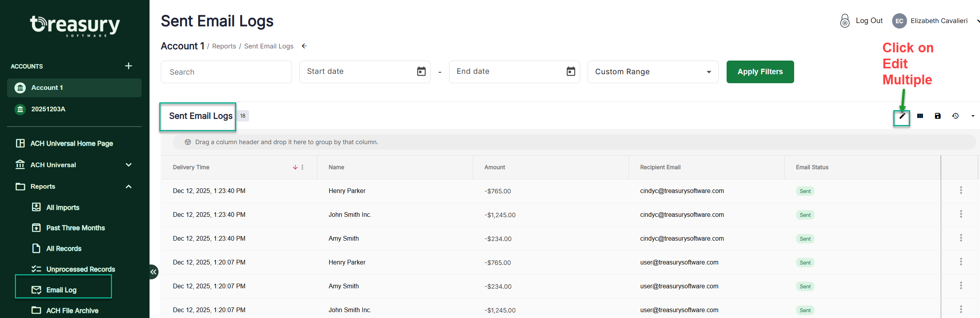This screenshot has width=980, height=318.
Task: Open the column chooser icon
Action: coord(920,116)
